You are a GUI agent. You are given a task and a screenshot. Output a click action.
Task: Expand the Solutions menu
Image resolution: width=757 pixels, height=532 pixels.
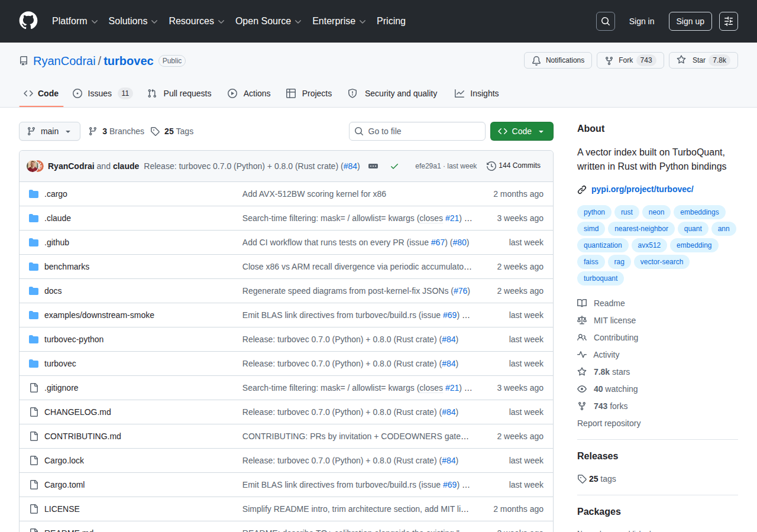[x=133, y=21]
